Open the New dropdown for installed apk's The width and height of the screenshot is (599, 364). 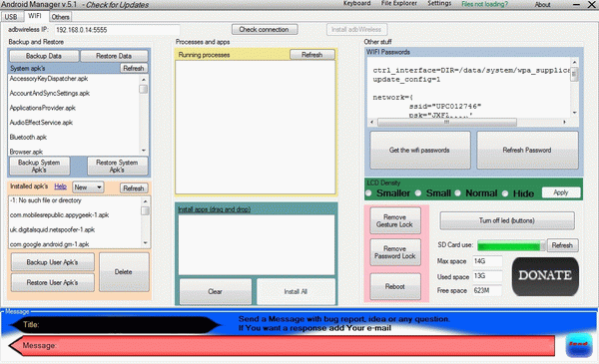click(x=88, y=187)
